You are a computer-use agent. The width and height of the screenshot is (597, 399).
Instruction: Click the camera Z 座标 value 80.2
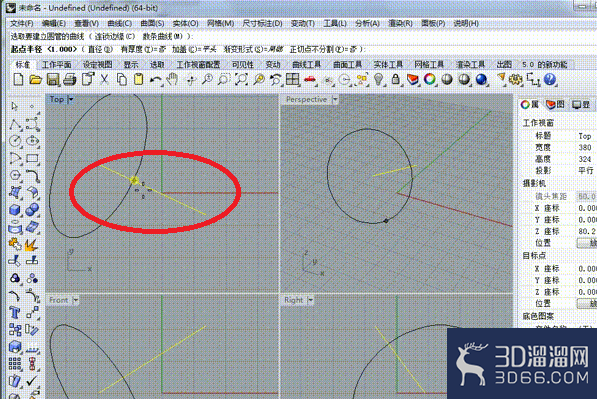pyautogui.click(x=586, y=231)
